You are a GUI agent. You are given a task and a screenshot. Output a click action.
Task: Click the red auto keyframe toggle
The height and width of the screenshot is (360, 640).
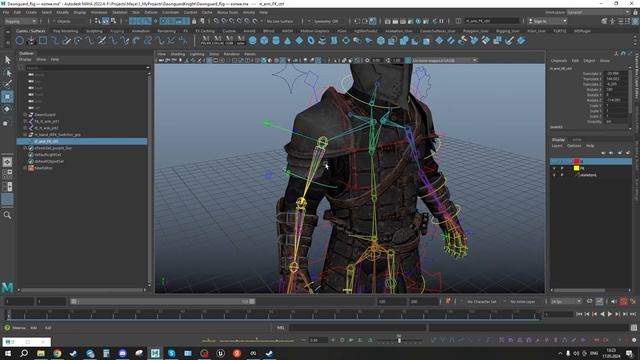[623, 302]
